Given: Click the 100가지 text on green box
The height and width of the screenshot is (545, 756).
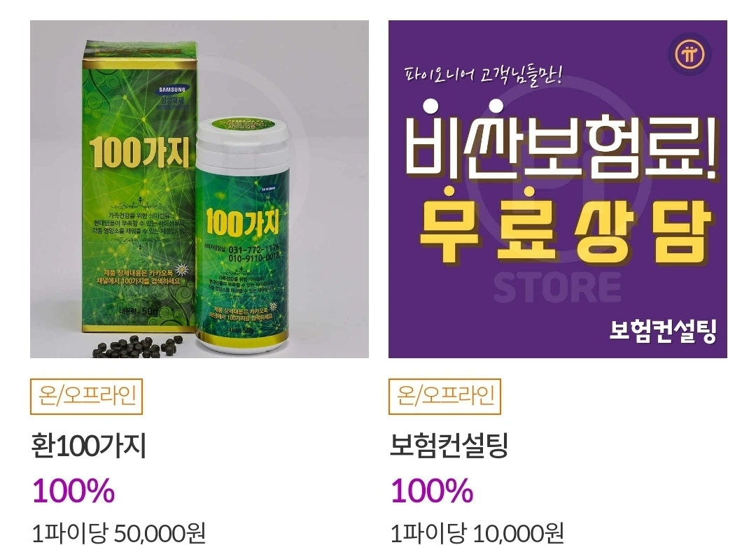Looking at the screenshot, I should pyautogui.click(x=139, y=153).
